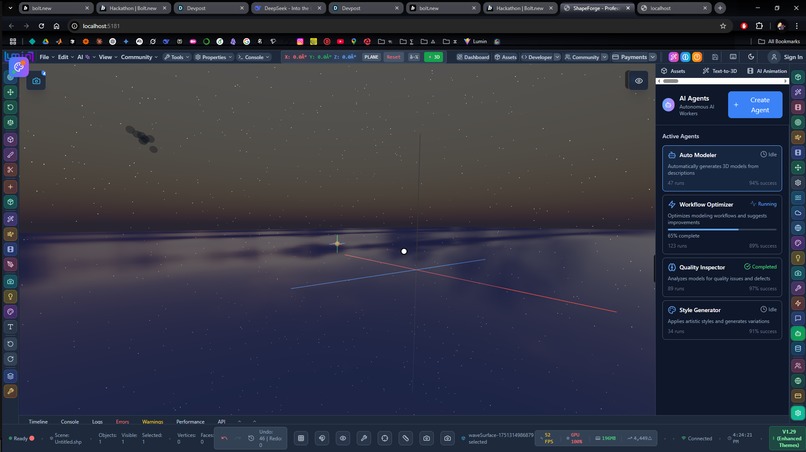Viewport: 806px width, 452px height.
Task: Click the orange power icon
Action: point(697,57)
